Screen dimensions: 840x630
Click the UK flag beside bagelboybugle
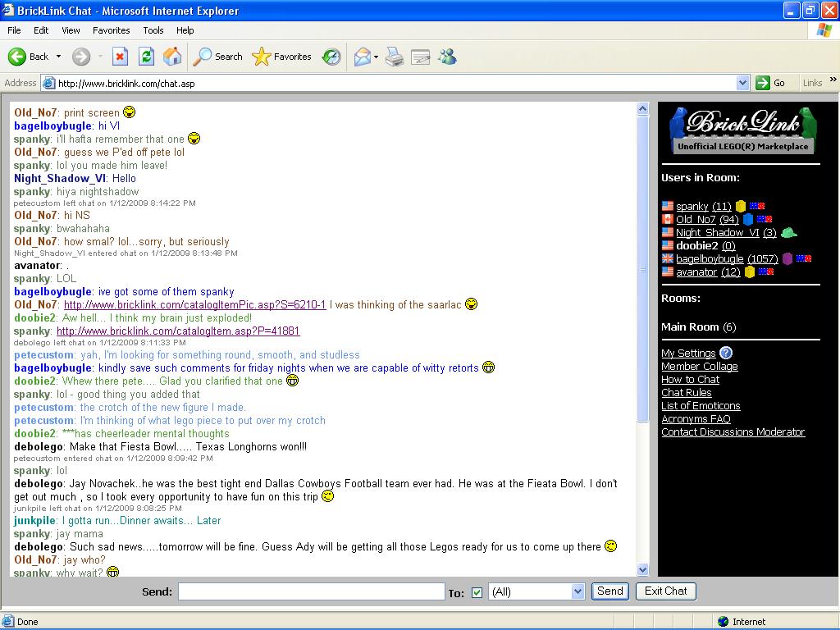[x=668, y=258]
